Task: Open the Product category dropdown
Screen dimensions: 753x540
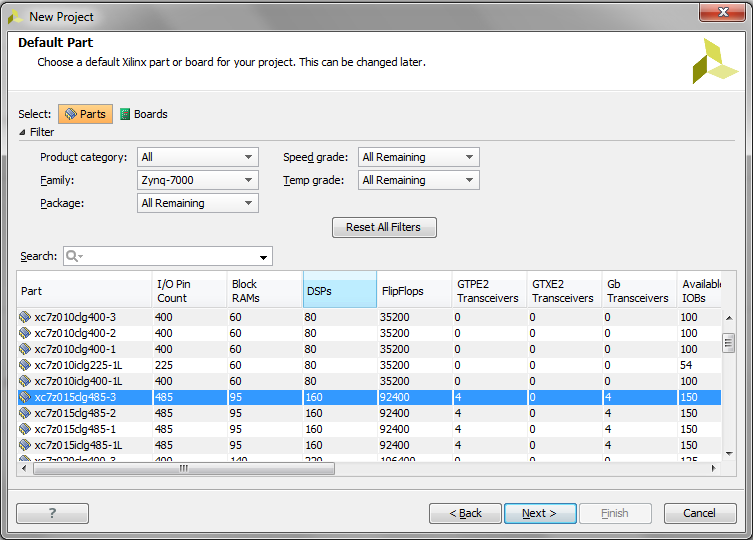Action: [x=198, y=157]
